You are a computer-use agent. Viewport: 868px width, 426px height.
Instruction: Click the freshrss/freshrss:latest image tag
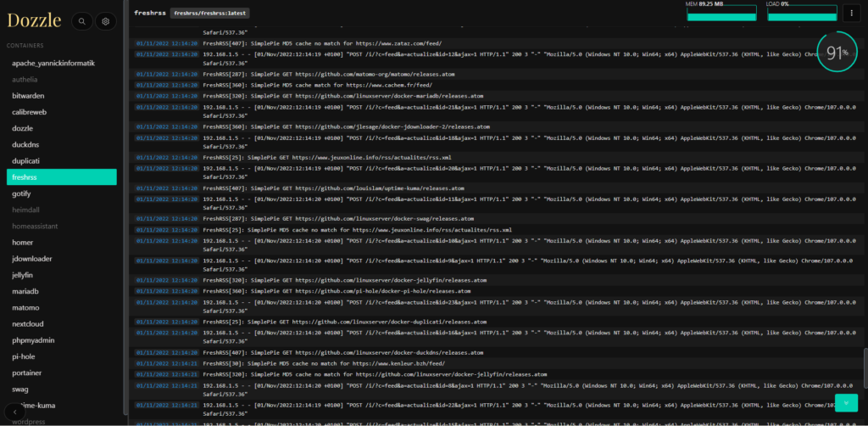click(210, 13)
